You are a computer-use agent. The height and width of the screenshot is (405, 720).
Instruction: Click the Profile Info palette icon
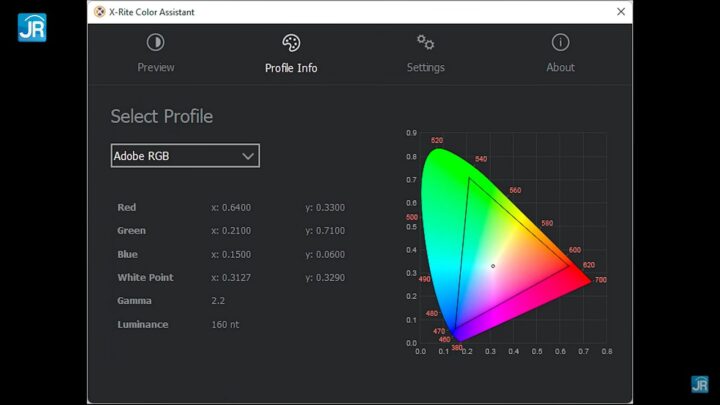pos(291,42)
